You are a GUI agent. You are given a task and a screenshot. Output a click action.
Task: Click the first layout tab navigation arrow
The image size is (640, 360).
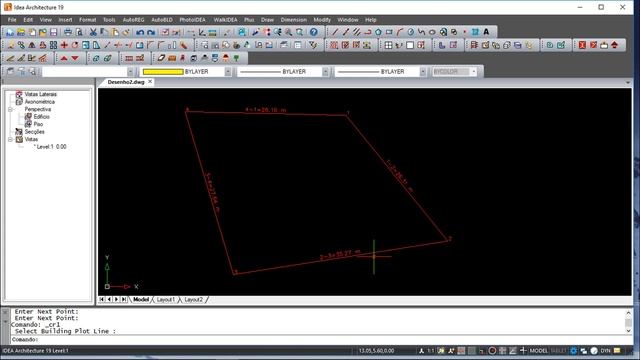[102, 300]
